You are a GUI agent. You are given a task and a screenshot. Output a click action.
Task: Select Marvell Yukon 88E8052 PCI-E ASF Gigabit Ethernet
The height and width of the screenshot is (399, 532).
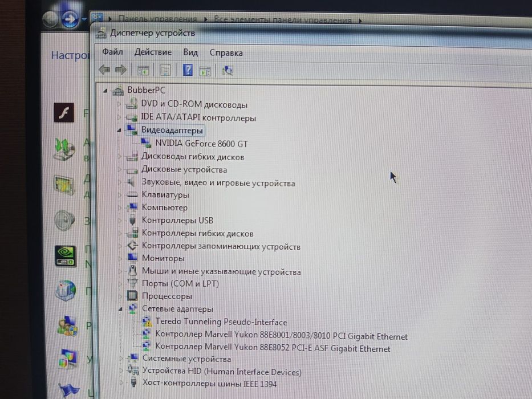tap(273, 348)
